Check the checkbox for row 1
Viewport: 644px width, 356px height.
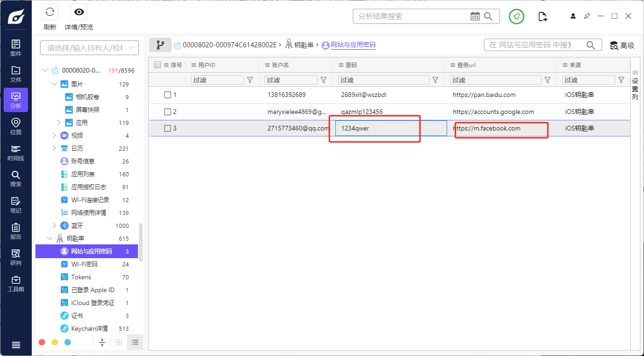click(x=168, y=95)
